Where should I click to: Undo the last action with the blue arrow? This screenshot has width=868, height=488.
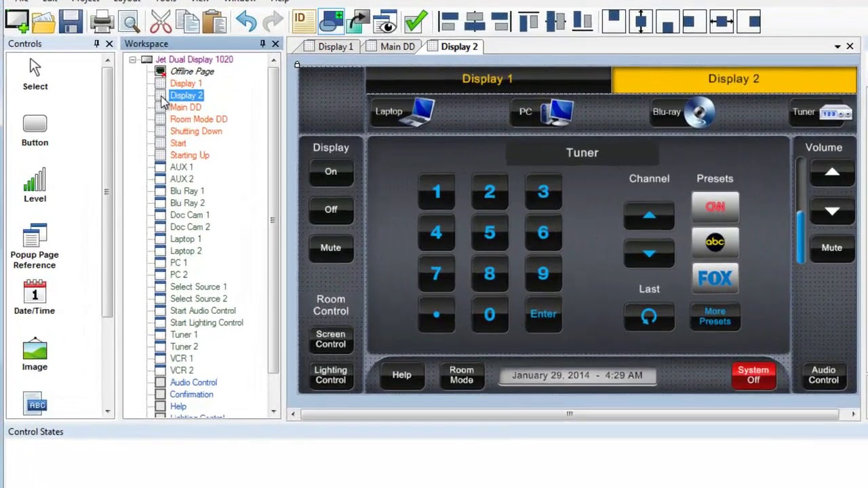tap(246, 22)
